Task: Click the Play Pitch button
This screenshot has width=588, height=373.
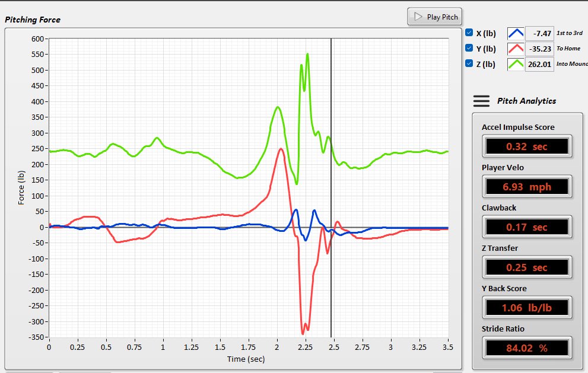Action: point(434,17)
